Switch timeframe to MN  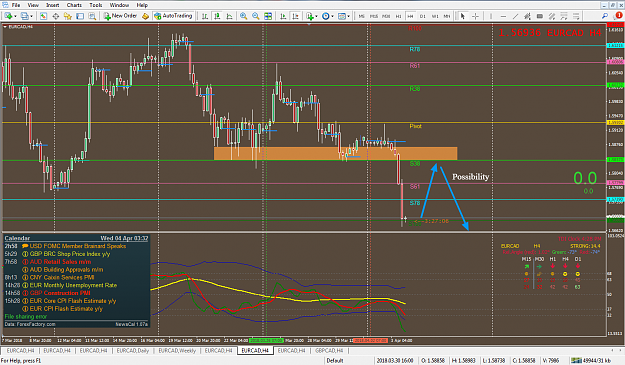pos(447,16)
